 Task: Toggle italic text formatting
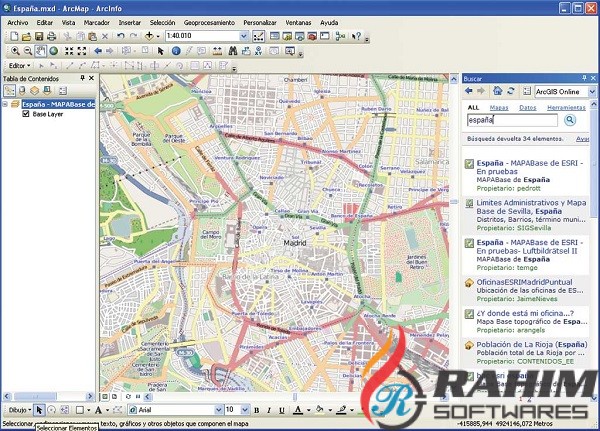point(269,410)
